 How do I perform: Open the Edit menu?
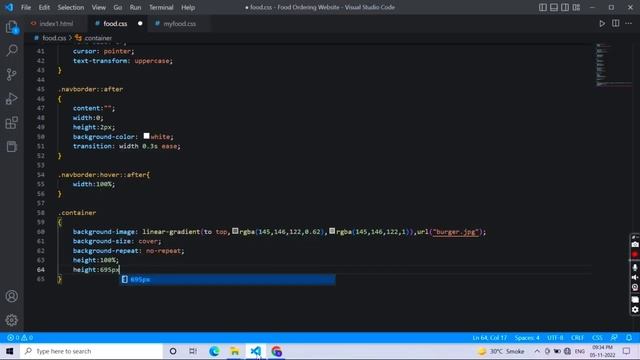point(44,7)
